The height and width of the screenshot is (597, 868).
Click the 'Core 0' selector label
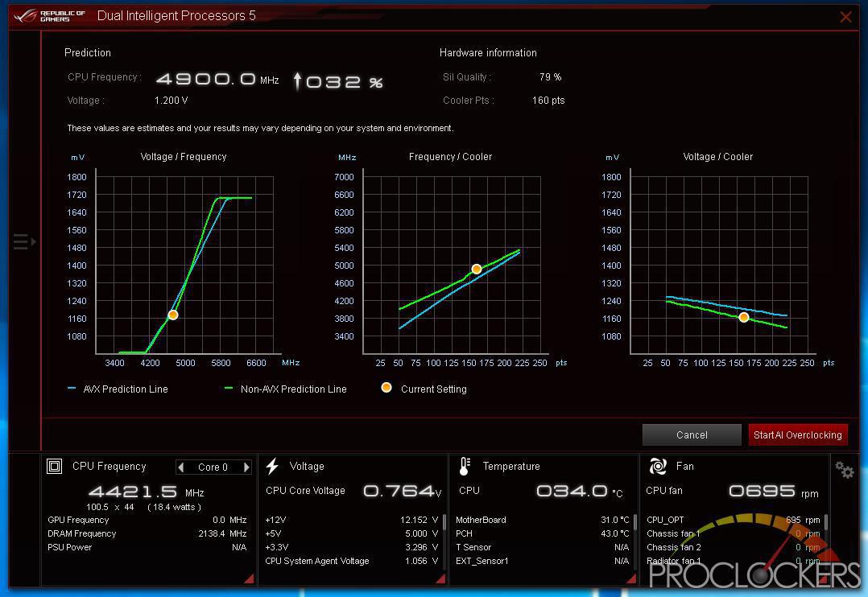[213, 467]
